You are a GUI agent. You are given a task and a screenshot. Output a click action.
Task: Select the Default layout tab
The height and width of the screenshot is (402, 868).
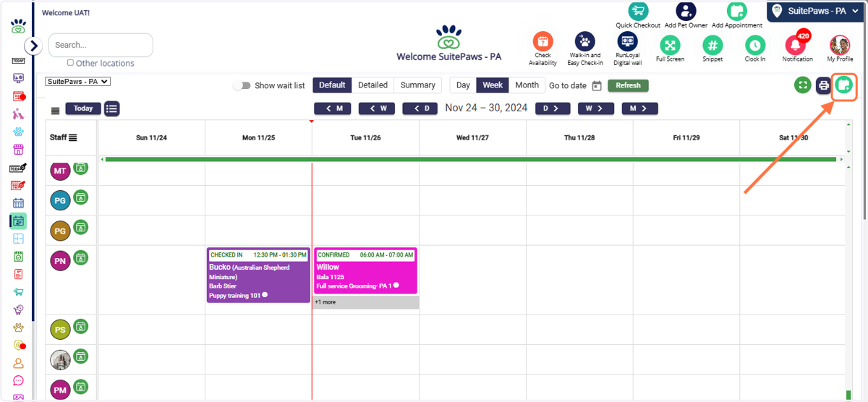pos(332,85)
